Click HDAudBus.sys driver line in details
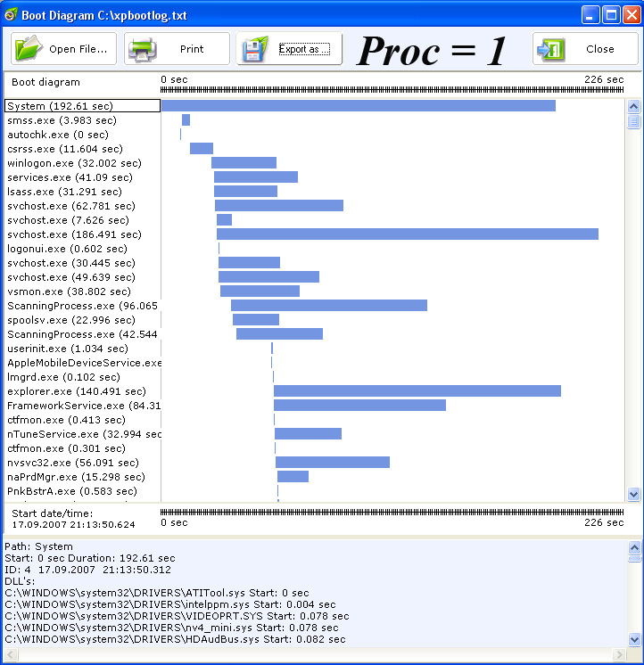 pos(175,639)
